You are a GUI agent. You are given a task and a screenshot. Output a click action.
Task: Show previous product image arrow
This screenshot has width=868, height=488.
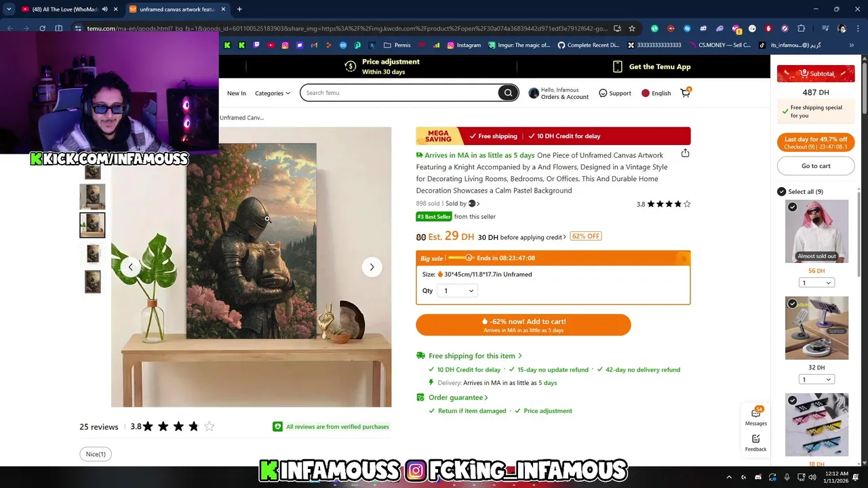pyautogui.click(x=131, y=267)
